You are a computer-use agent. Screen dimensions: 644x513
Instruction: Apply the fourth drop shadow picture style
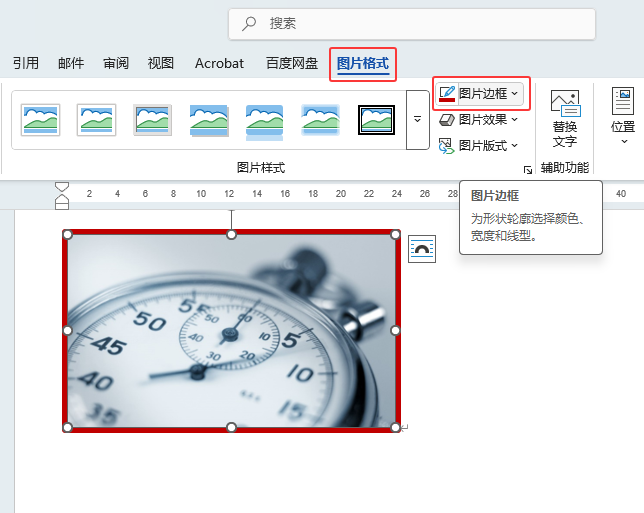click(209, 120)
